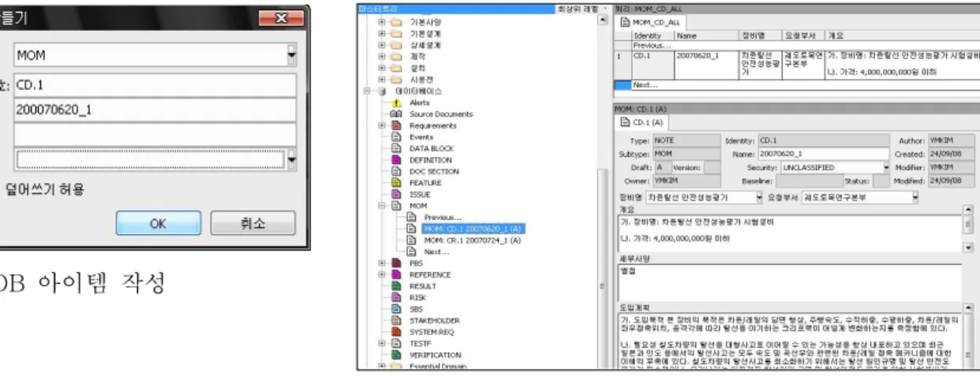
Task: Switch to the CD.1 (A) tab
Action: (643, 122)
